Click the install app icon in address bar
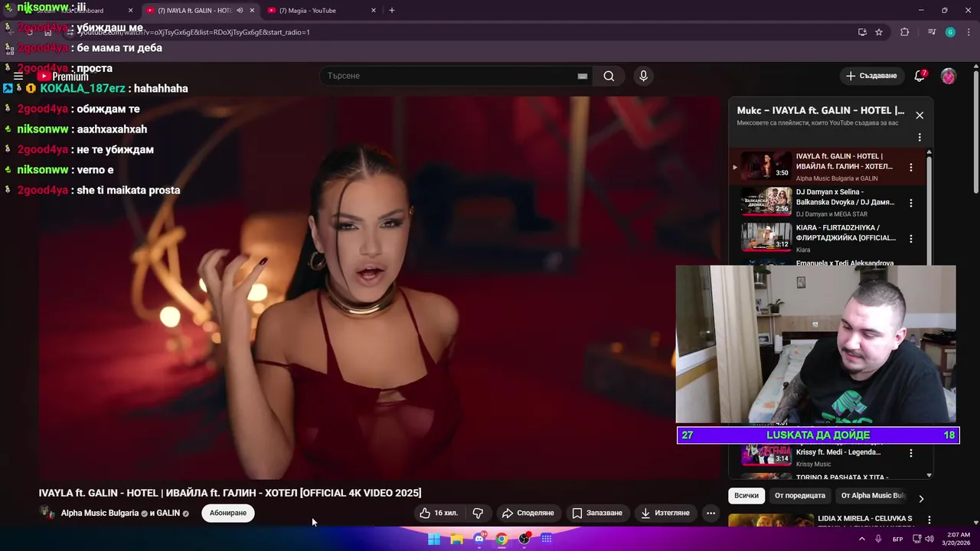Viewport: 980px width, 551px height. coord(862,32)
